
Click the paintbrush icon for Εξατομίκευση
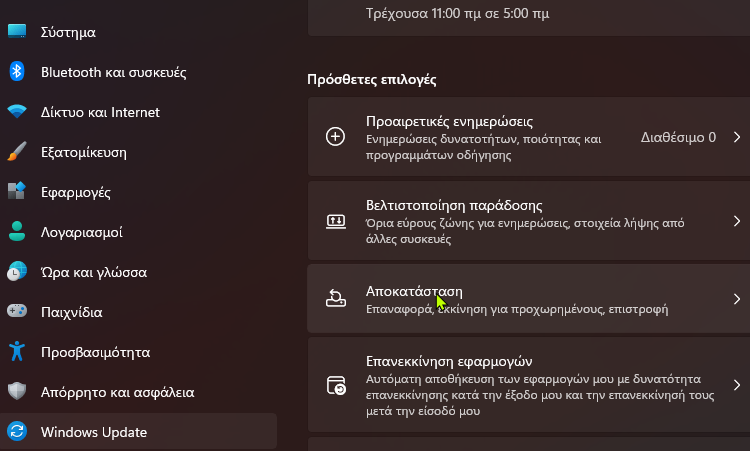point(17,152)
